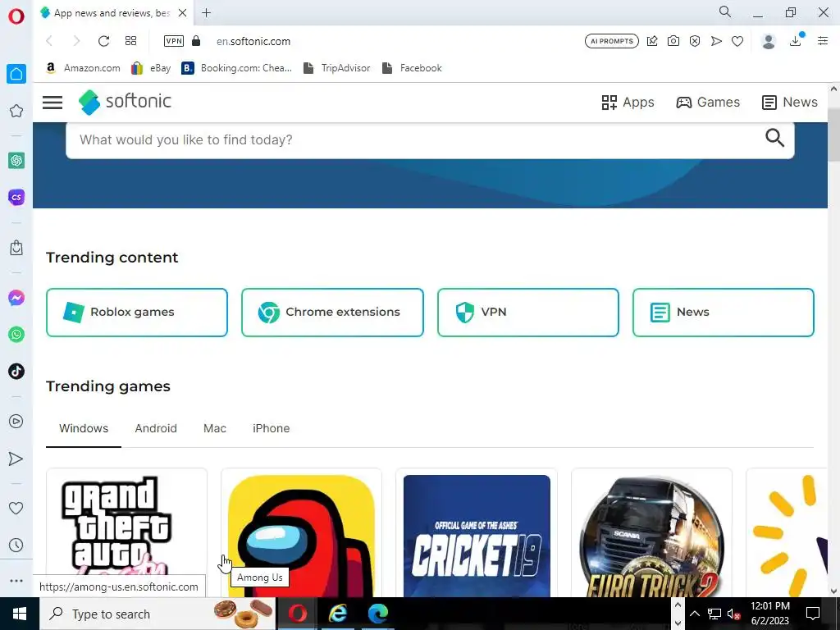Open the Amazon.com bookmark
This screenshot has height=630, width=840.
click(83, 68)
